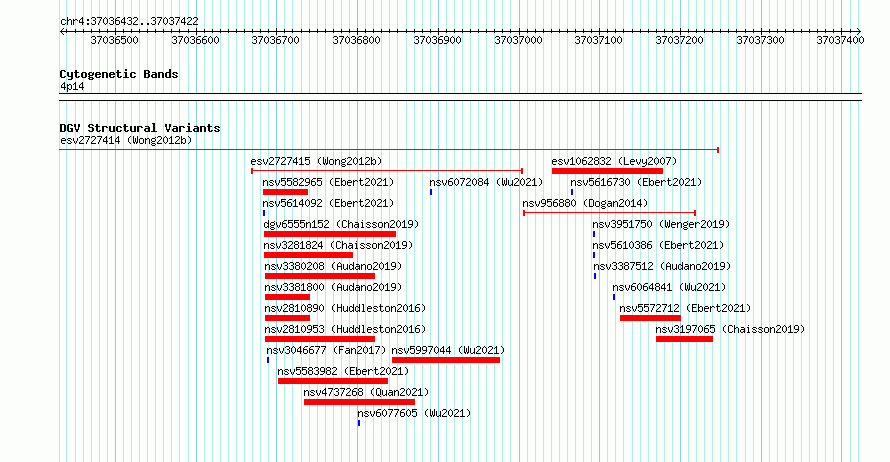This screenshot has height=462, width=890.
Task: Click ruler position 37036500
Action: (x=115, y=40)
